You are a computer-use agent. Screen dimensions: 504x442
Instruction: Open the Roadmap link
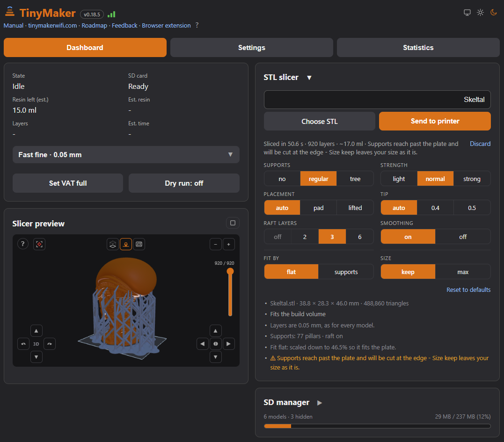94,25
